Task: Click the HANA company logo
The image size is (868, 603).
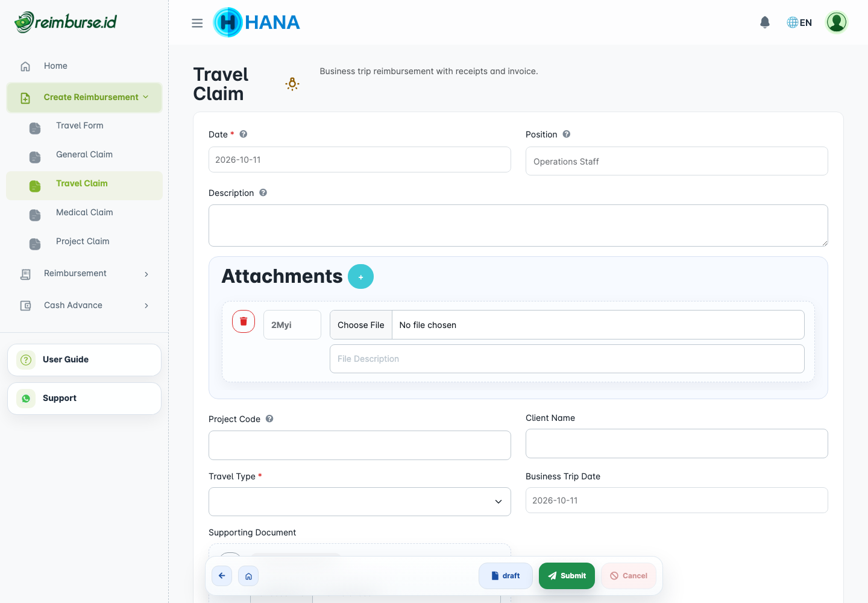Action: click(257, 22)
